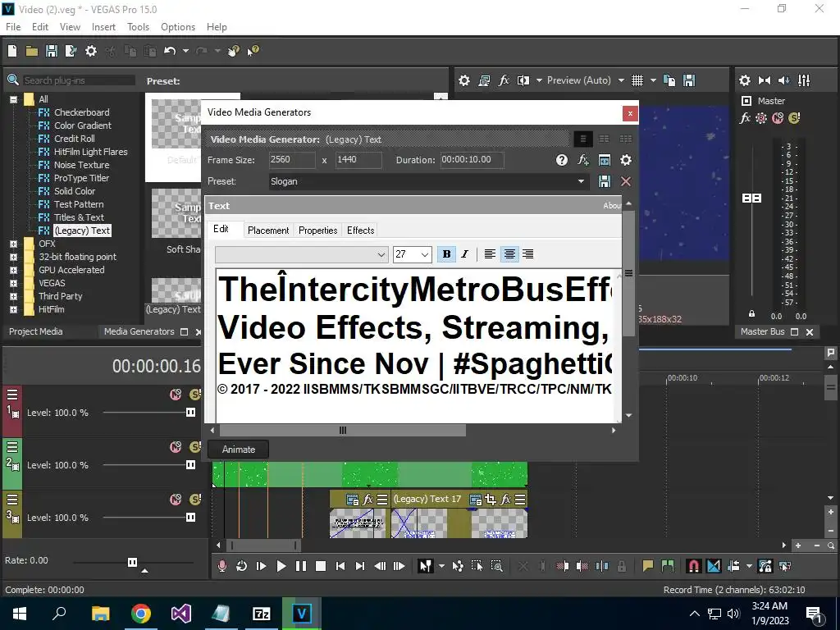The width and height of the screenshot is (840, 630).
Task: Switch to the Effects tab
Action: click(x=361, y=231)
